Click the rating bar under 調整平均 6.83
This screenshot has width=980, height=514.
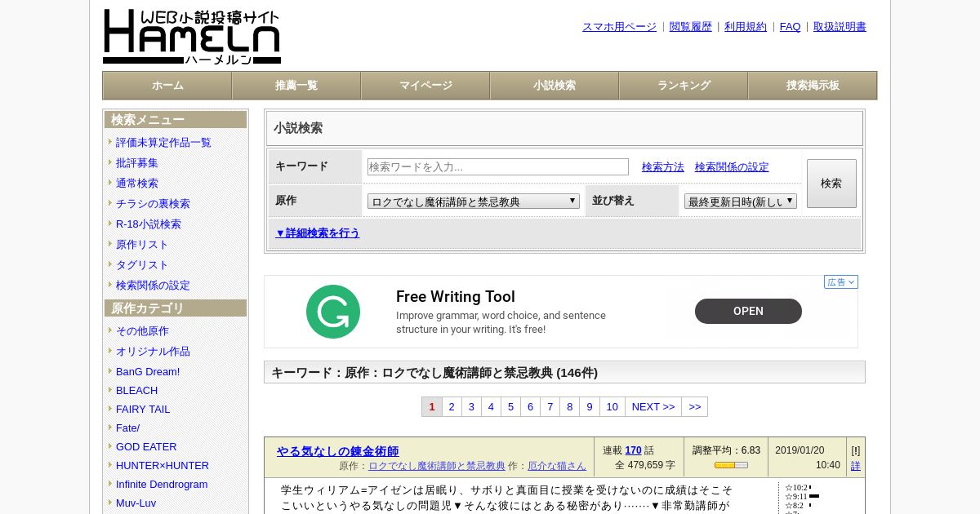click(x=731, y=465)
